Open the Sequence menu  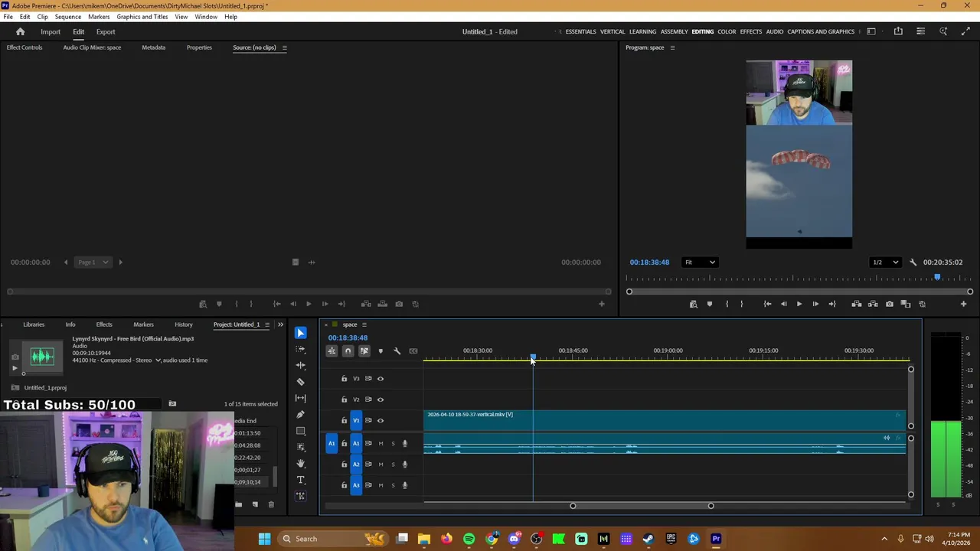tap(68, 17)
